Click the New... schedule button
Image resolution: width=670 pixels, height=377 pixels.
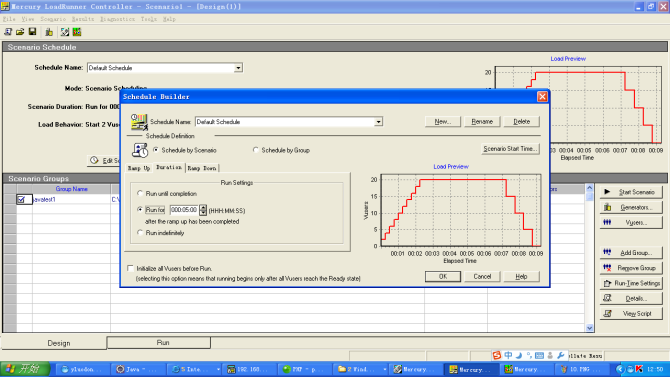(x=443, y=122)
